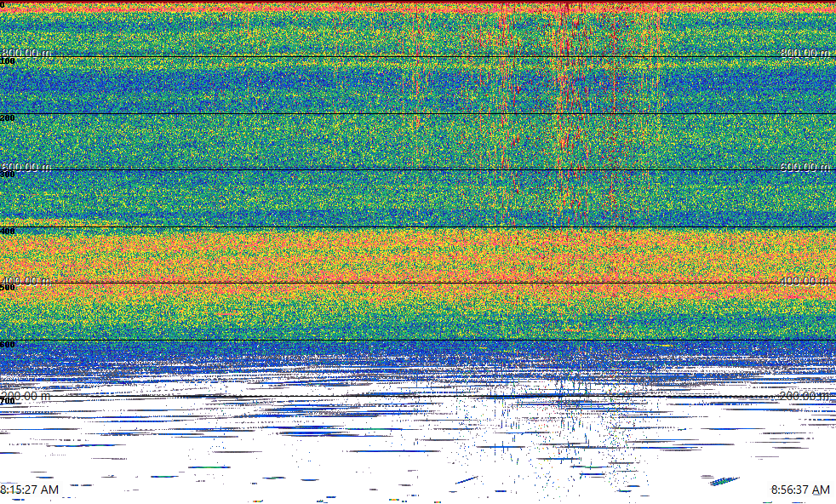Select the 700 grid line label

pyautogui.click(x=8, y=401)
